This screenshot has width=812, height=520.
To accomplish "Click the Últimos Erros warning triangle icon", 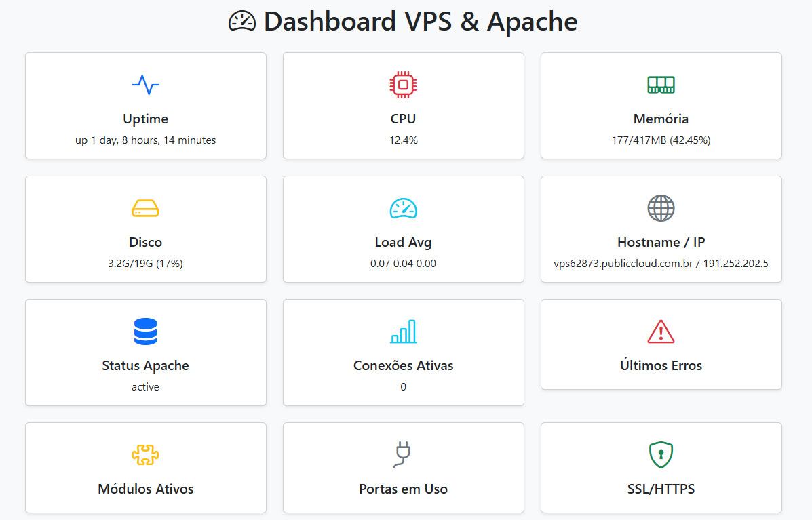I will coord(661,331).
